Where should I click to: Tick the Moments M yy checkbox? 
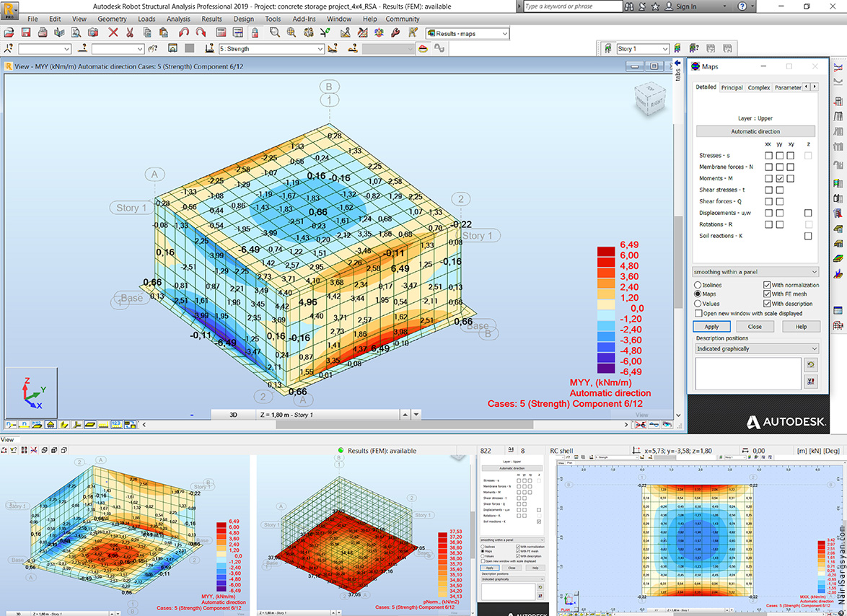tap(779, 178)
